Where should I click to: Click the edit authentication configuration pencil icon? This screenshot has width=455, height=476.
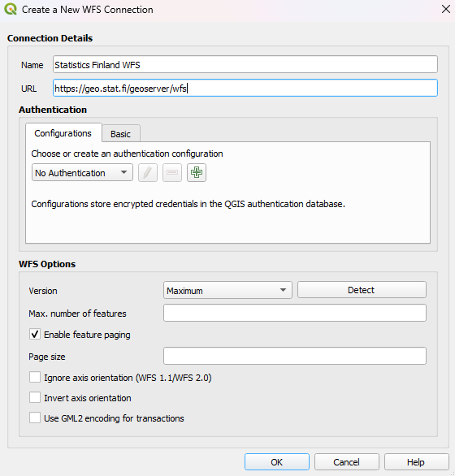tap(148, 173)
